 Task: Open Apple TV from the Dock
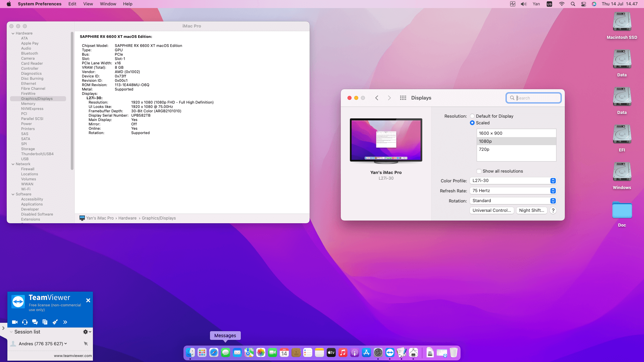click(x=331, y=353)
